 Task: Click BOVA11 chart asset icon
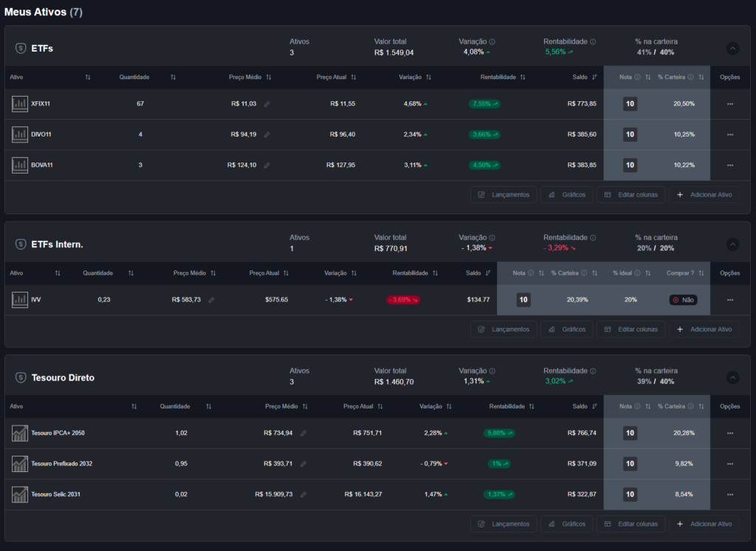(20, 165)
